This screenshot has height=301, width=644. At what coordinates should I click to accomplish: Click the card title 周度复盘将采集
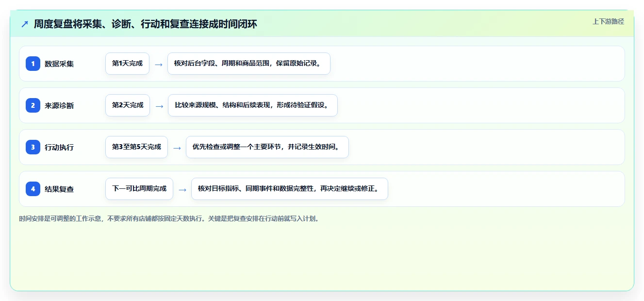pyautogui.click(x=146, y=24)
